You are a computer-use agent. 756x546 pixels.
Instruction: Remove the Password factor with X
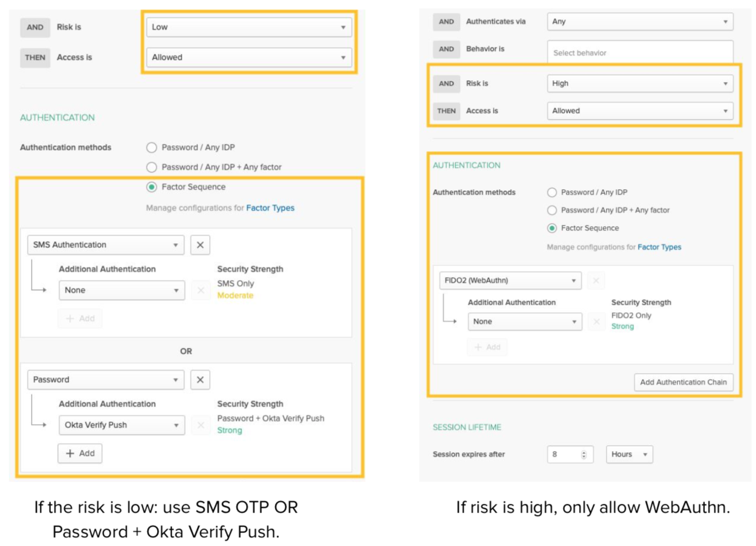click(200, 380)
